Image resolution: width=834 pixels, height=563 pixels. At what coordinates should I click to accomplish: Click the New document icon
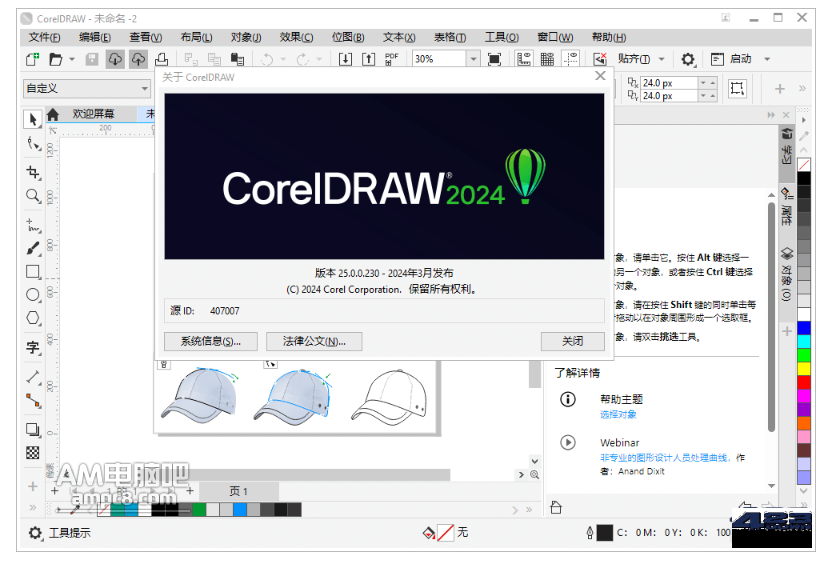32,59
